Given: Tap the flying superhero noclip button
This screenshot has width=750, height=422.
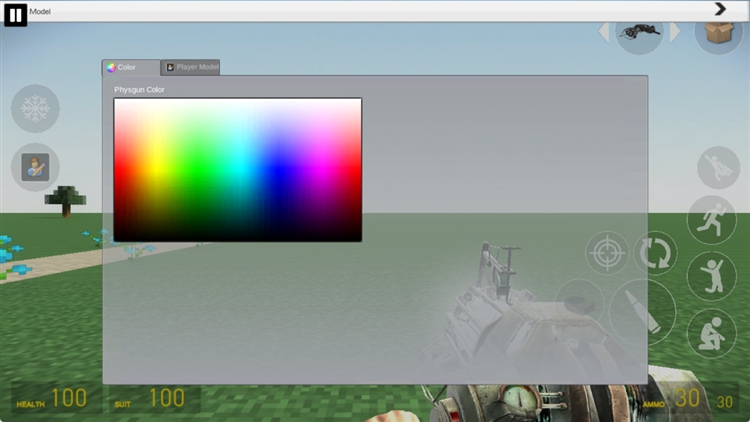Looking at the screenshot, I should pos(718,167).
